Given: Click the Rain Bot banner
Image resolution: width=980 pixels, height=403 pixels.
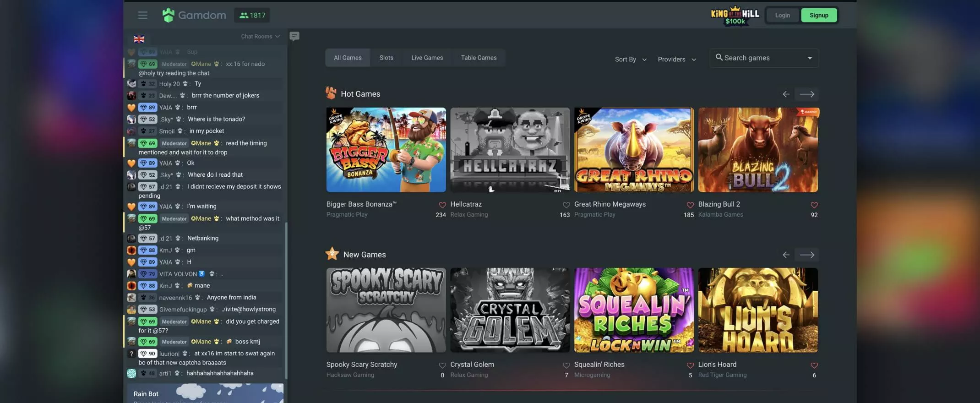Looking at the screenshot, I should pos(205,393).
